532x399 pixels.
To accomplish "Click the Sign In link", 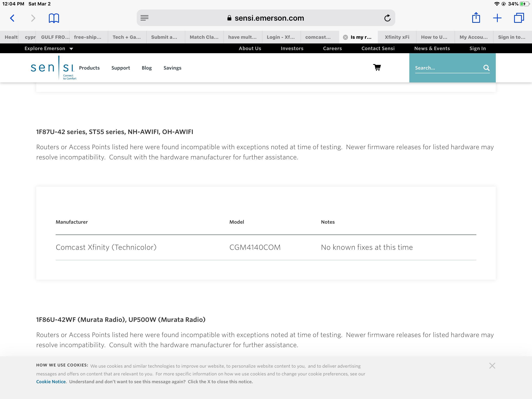I will coord(477,48).
